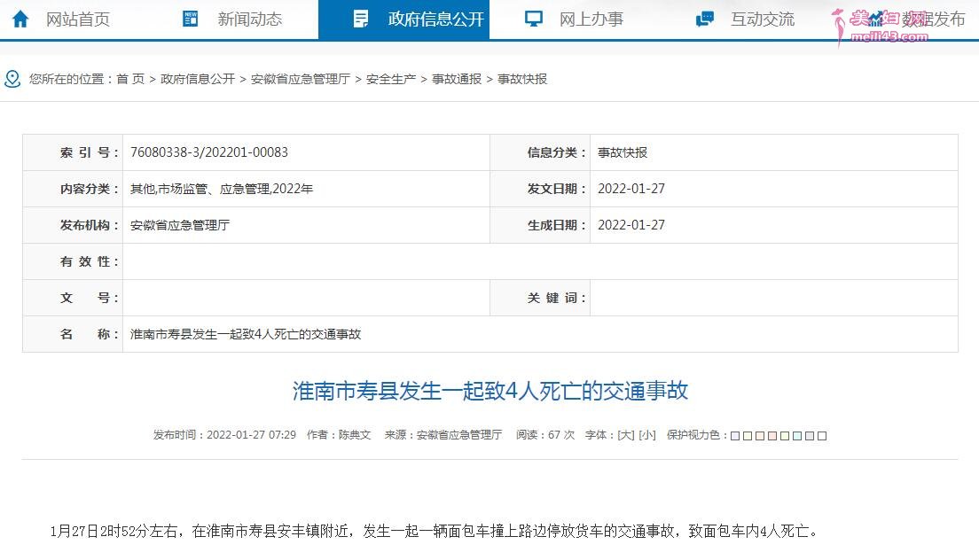Image resolution: width=979 pixels, height=560 pixels.
Task: Open 政府信息公开 in the breadcrumb trail
Action: pos(198,79)
